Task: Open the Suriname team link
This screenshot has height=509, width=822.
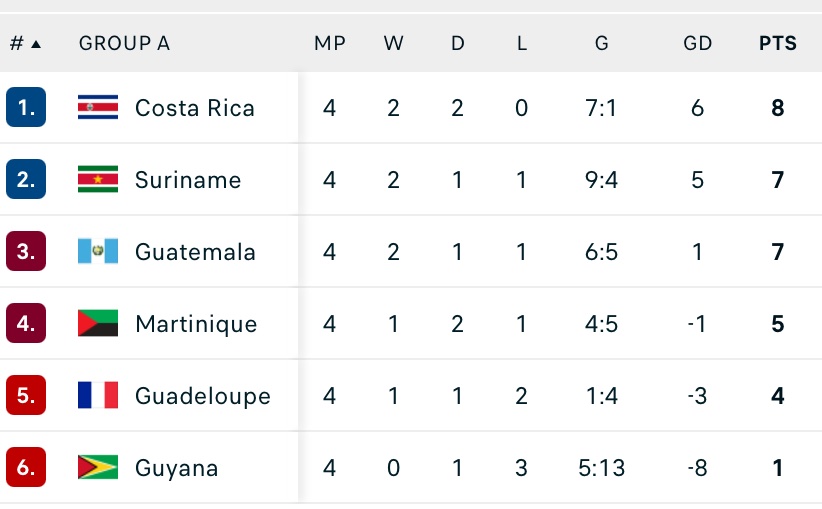Action: 188,180
